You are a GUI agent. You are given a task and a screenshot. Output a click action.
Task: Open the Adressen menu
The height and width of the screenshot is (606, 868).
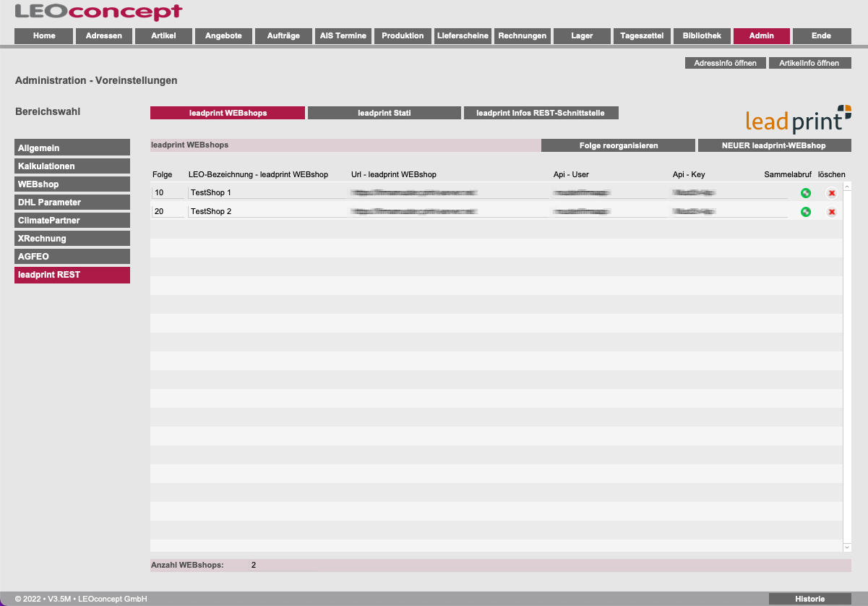pos(104,36)
